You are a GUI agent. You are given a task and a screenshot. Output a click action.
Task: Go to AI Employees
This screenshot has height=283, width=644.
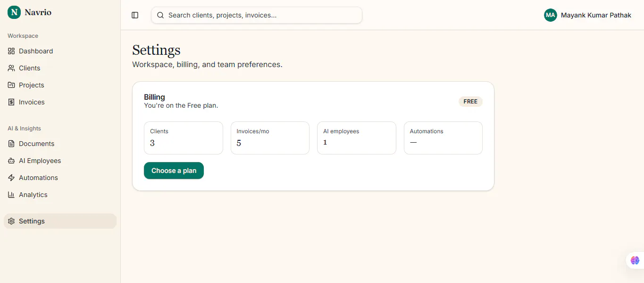click(x=60, y=161)
